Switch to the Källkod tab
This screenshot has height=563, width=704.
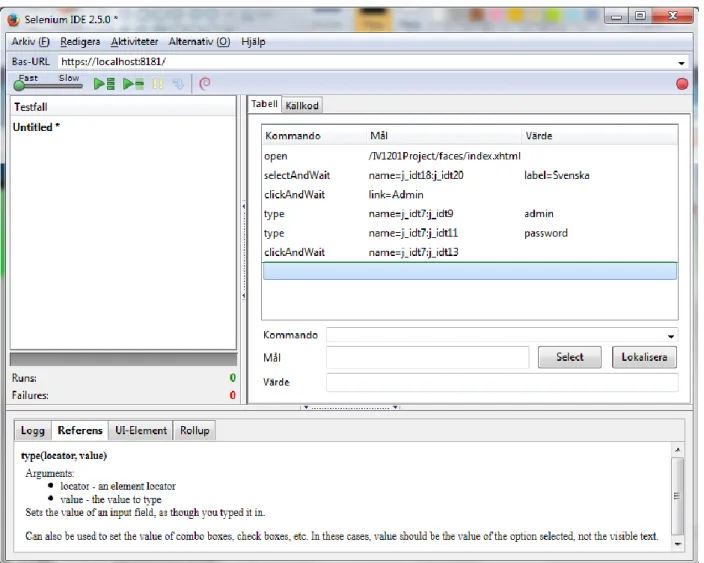click(x=302, y=106)
